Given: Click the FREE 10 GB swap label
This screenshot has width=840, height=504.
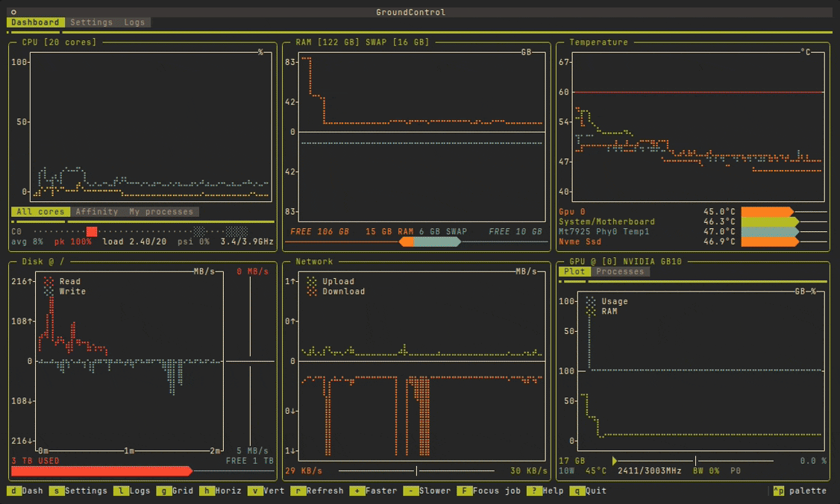Looking at the screenshot, I should click(x=515, y=231).
